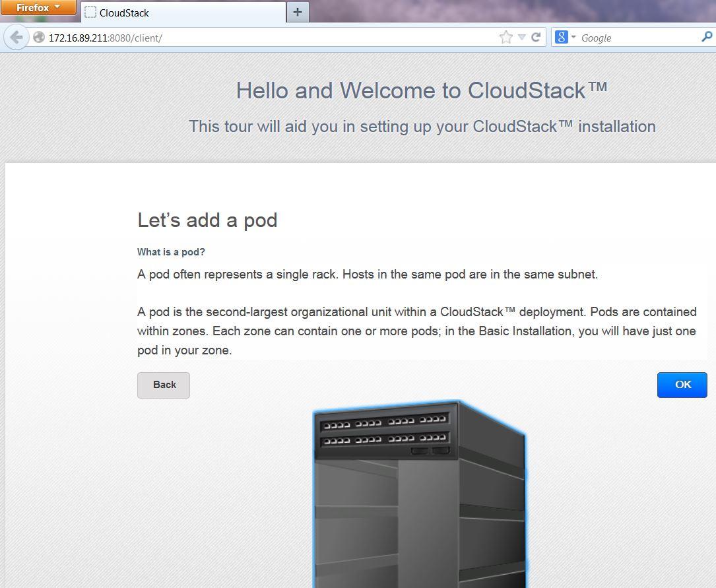Select the CloudStack browser tab
The height and width of the screenshot is (588, 716).
(x=183, y=13)
